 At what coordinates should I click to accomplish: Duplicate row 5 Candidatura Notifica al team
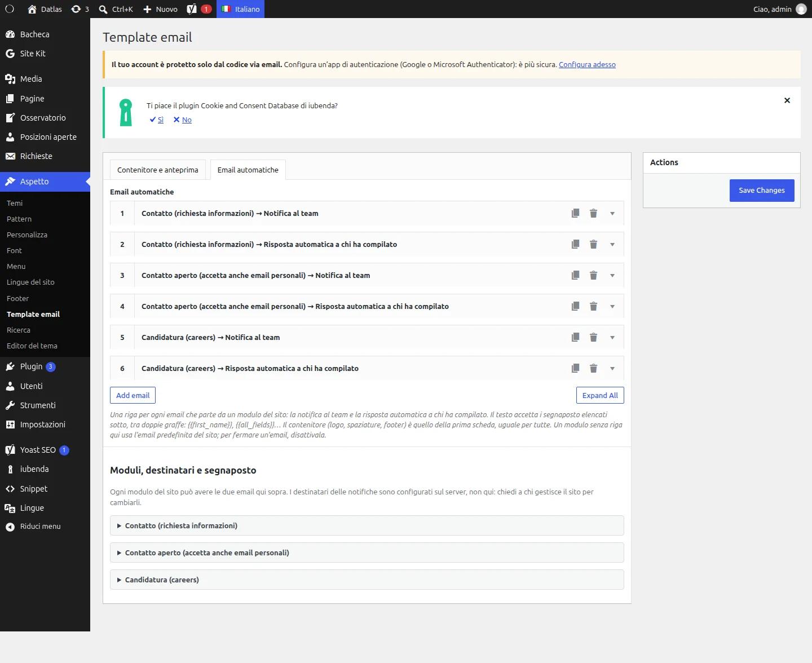point(575,337)
